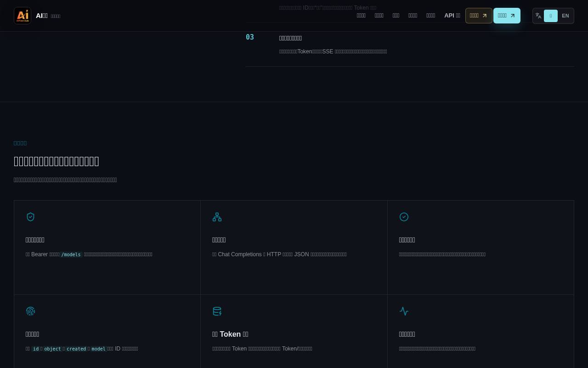Click the fingerprint icon
The width and height of the screenshot is (588, 368).
tap(30, 311)
